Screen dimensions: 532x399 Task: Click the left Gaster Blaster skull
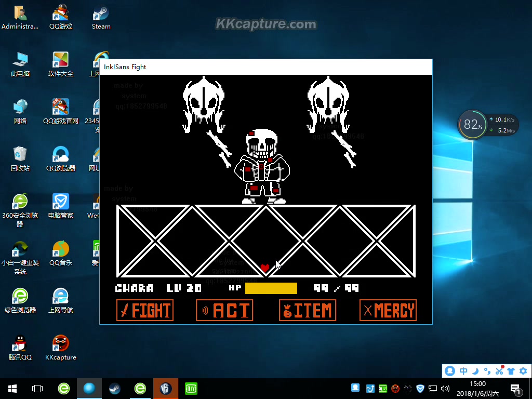(x=204, y=104)
